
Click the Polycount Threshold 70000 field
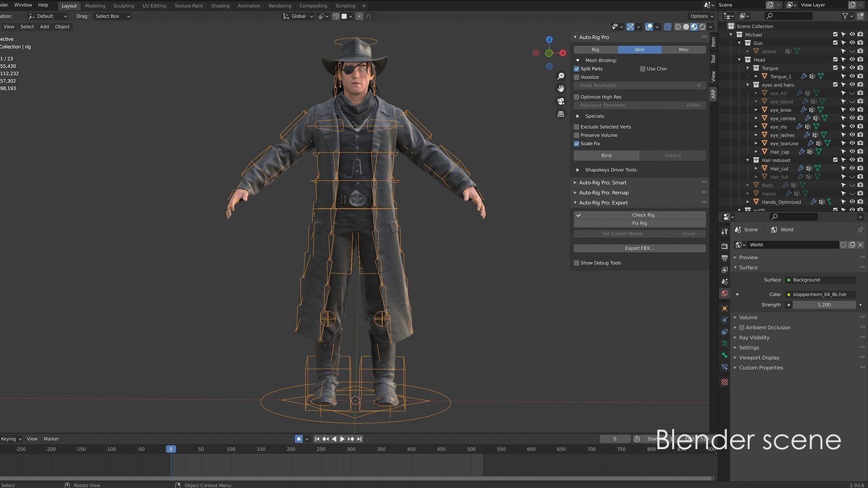click(640, 105)
